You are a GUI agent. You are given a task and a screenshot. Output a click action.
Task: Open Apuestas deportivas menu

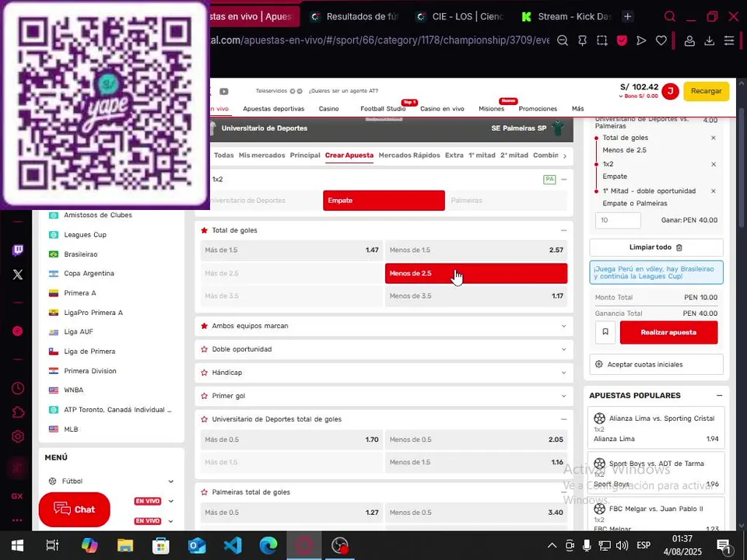(x=273, y=109)
